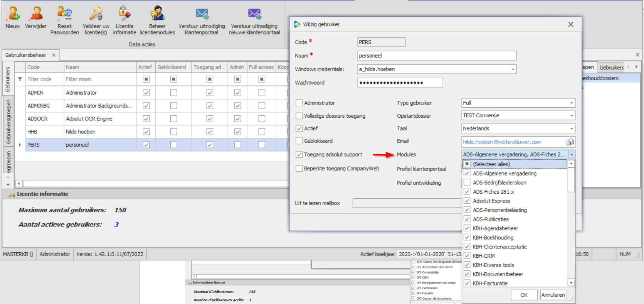Sort by Naam column header
Viewport: 644px width, 304px height.
coord(100,67)
